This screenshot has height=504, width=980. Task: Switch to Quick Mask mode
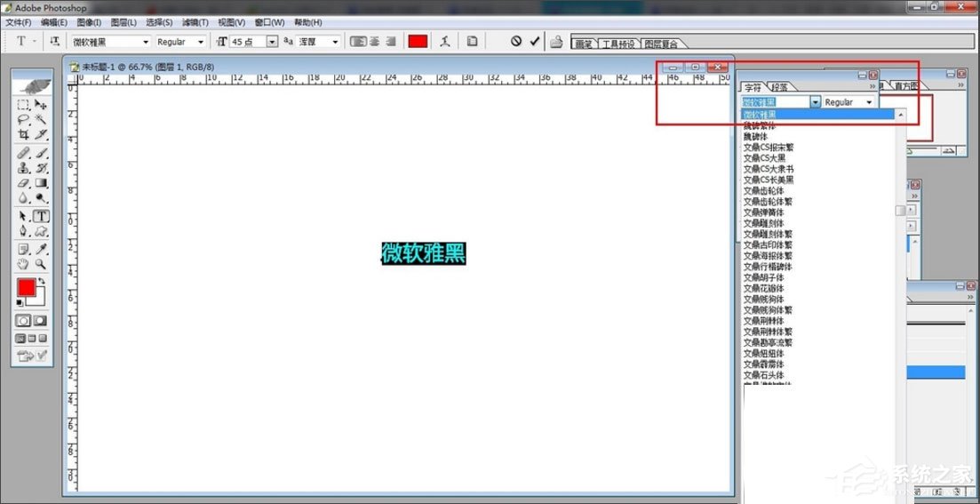tap(40, 320)
